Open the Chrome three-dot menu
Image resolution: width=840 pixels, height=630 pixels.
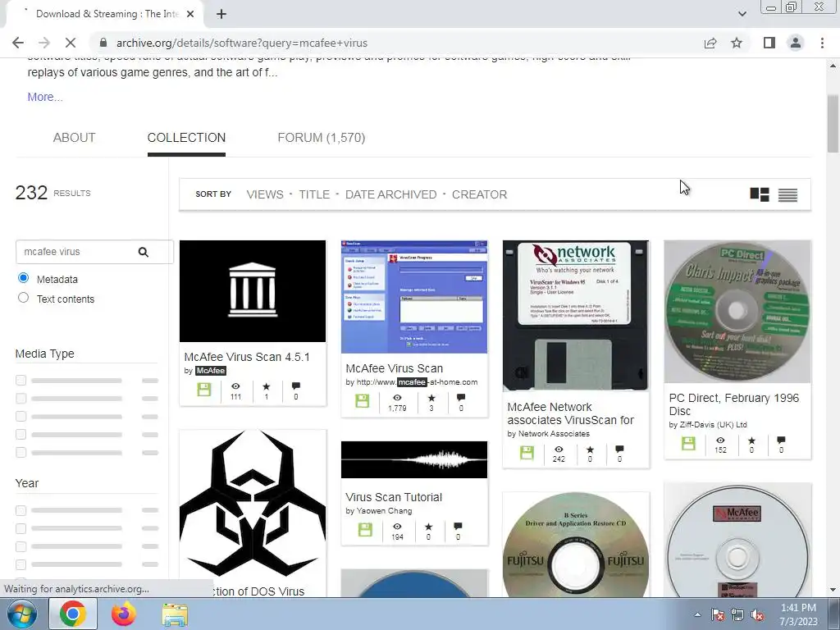[x=822, y=43]
